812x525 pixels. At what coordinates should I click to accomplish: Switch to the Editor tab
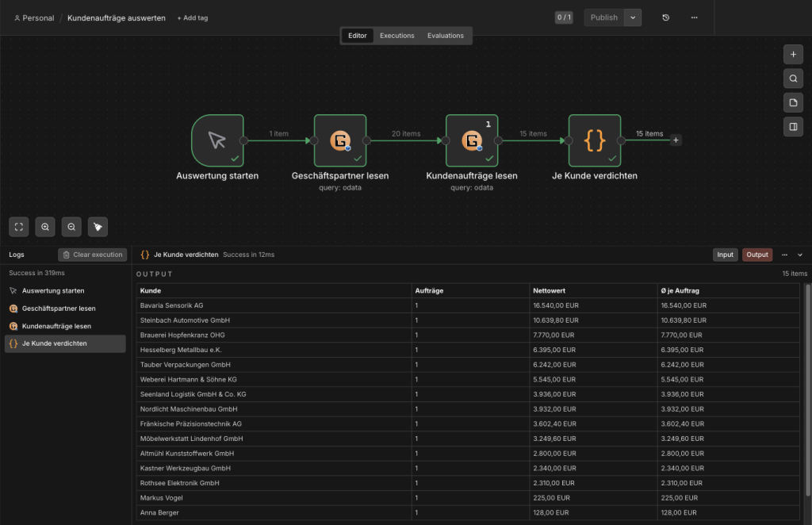point(358,36)
